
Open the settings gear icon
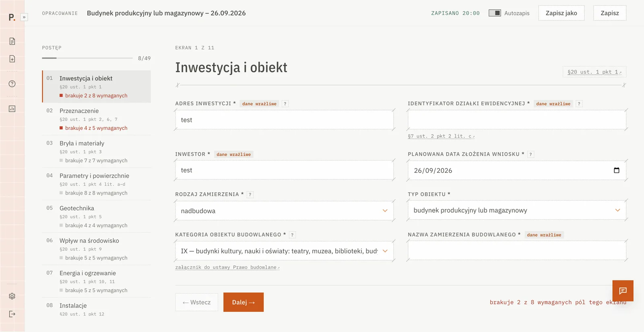point(12,296)
